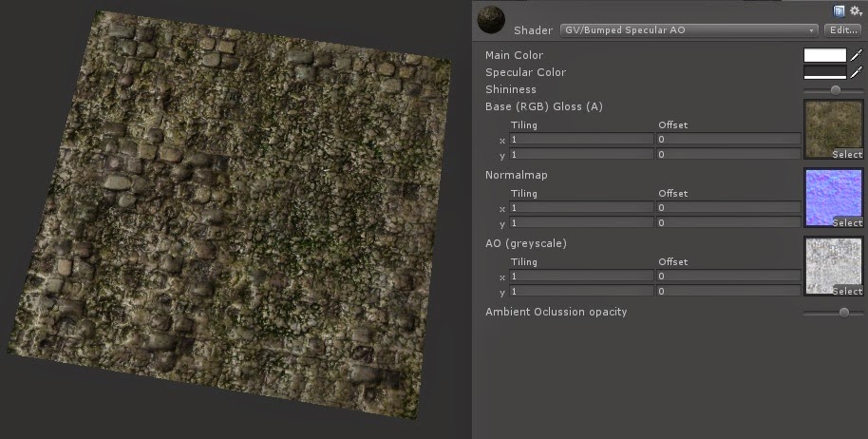Pick Main Color with the eyedropper
The image size is (868, 439).
coord(857,55)
